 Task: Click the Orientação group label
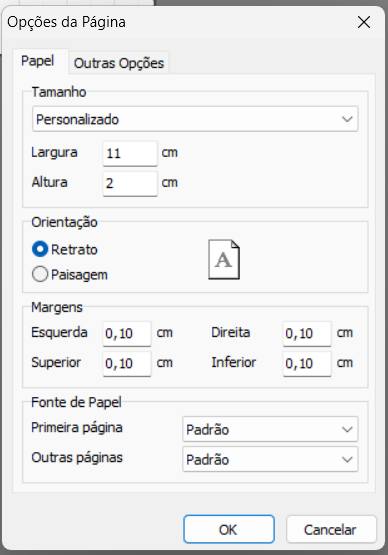(x=64, y=222)
